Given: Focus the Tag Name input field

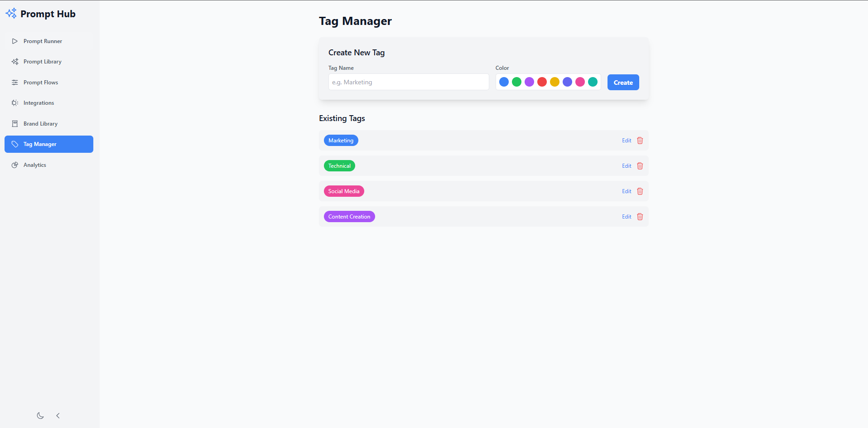Looking at the screenshot, I should coord(408,82).
